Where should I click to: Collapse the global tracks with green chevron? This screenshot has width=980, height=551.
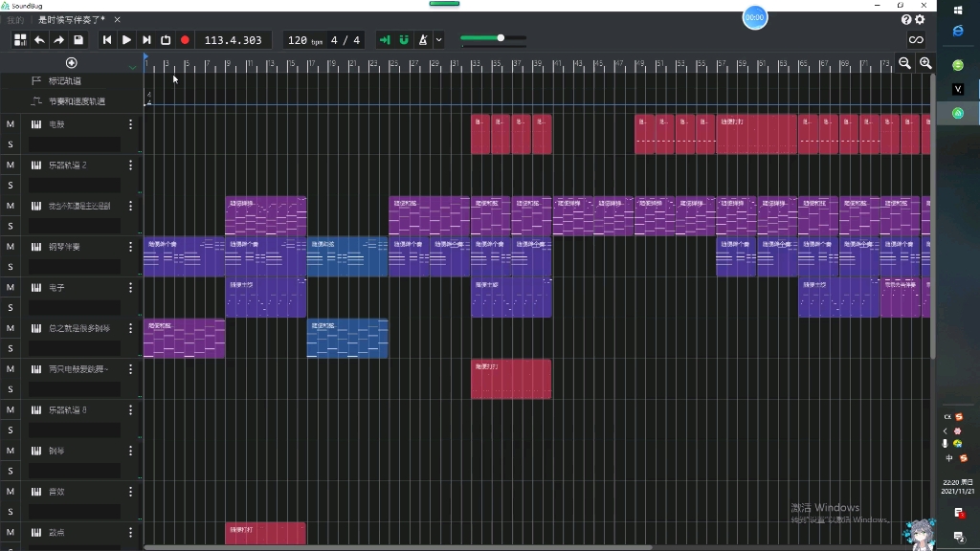click(132, 67)
